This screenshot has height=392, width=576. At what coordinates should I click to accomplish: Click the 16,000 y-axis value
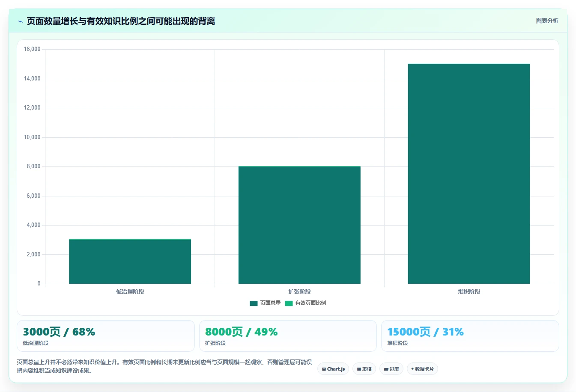click(x=32, y=49)
